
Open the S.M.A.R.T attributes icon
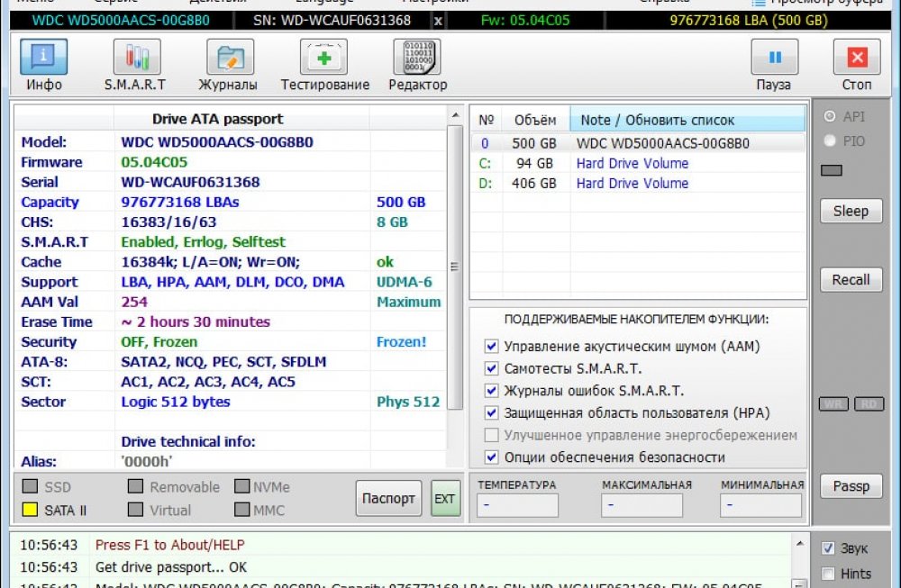(x=137, y=57)
